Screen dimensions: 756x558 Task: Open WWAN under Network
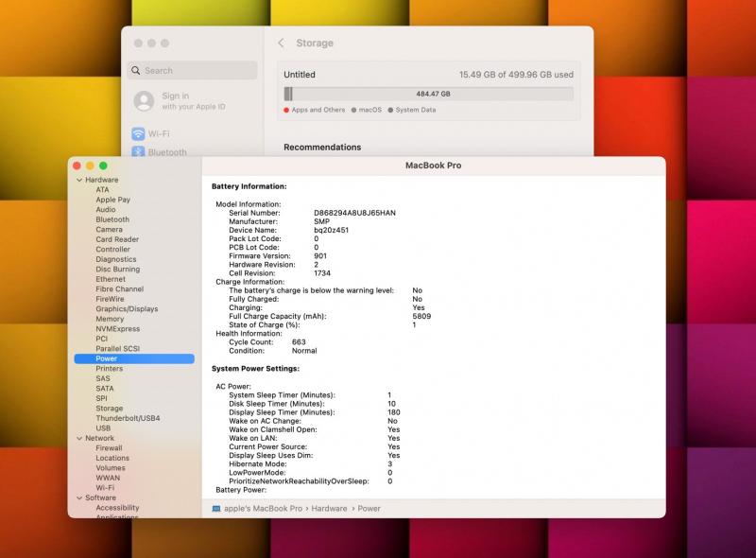(x=108, y=478)
